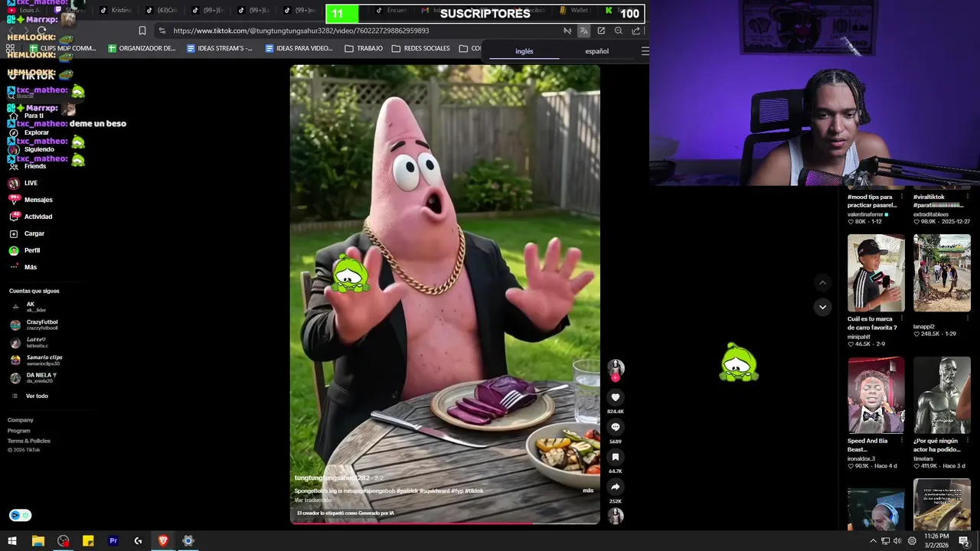Click the translate icon in address bar
The width and height of the screenshot is (980, 551).
[x=583, y=31]
